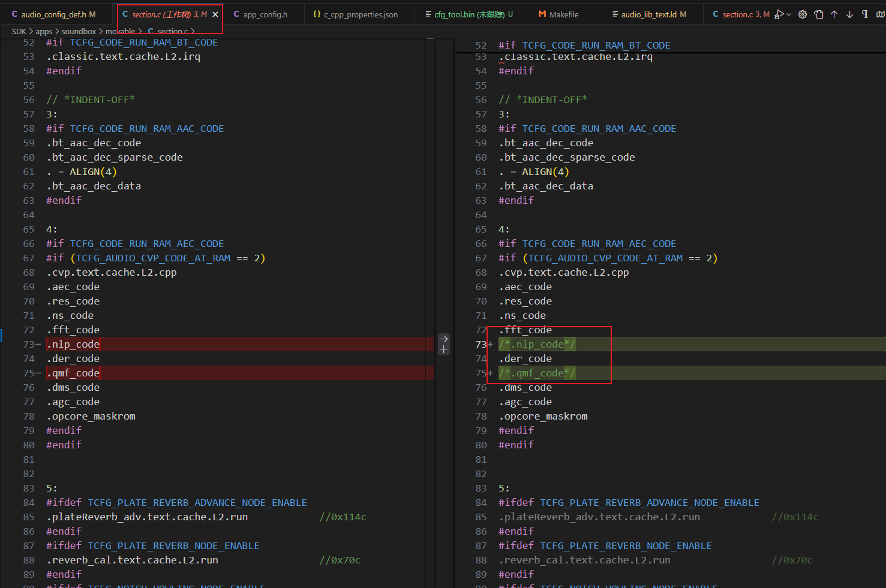Click .bt_aac_dec_sparse_code in the left pane
Screen dimensions: 886x588
[115, 157]
